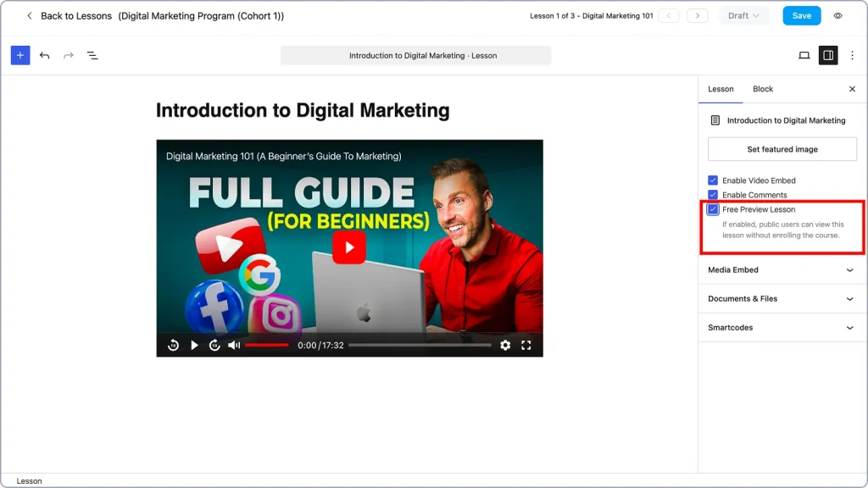The image size is (868, 488).
Task: Toggle the Enable Comments checkbox
Action: click(713, 195)
